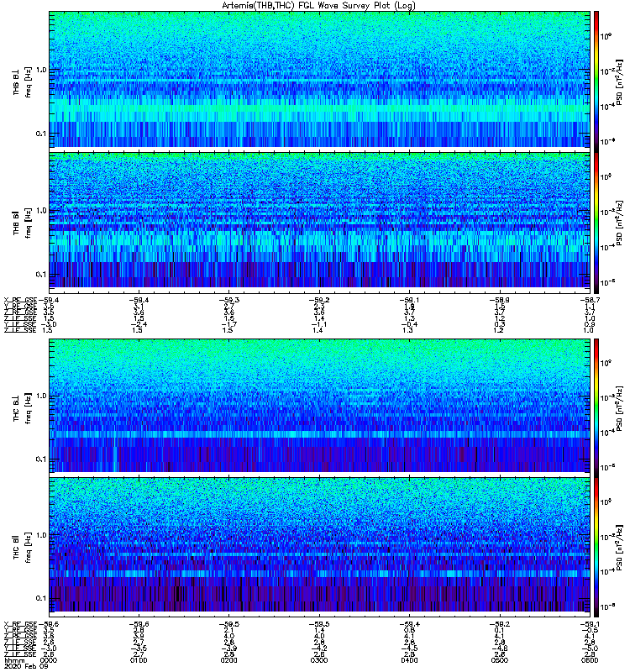Click the top '10⁰' tick on THB B⊥ color bar

605,37
